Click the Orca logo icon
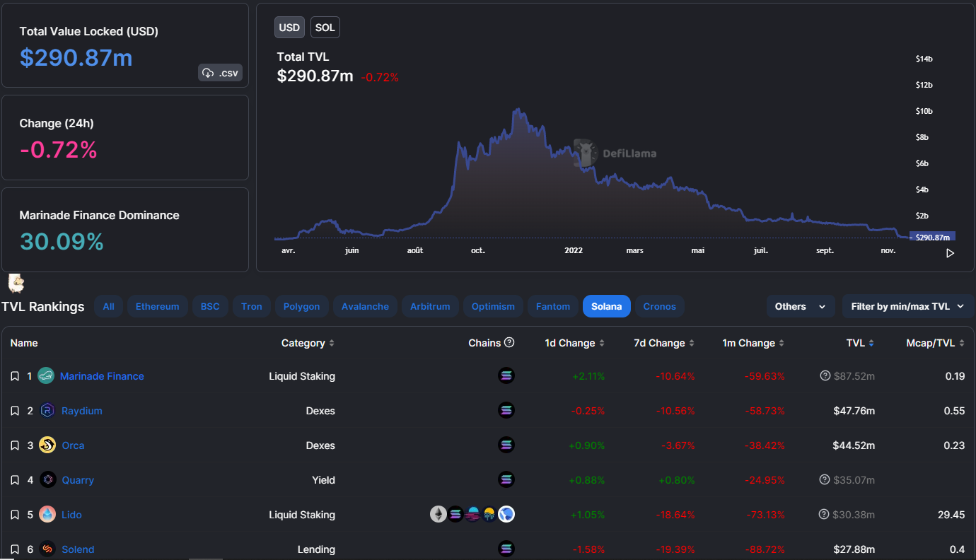The width and height of the screenshot is (976, 560). (x=47, y=445)
